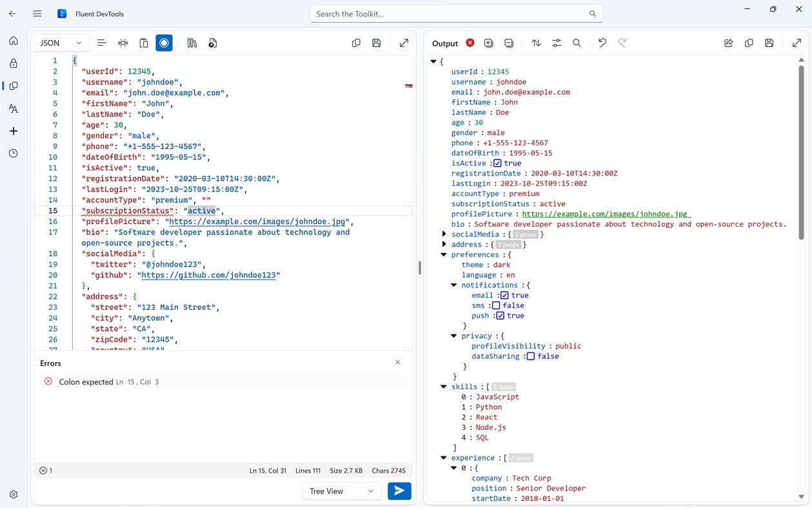Click the collapse all nodes icon in Output
The height and width of the screenshot is (508, 812).
(509, 43)
